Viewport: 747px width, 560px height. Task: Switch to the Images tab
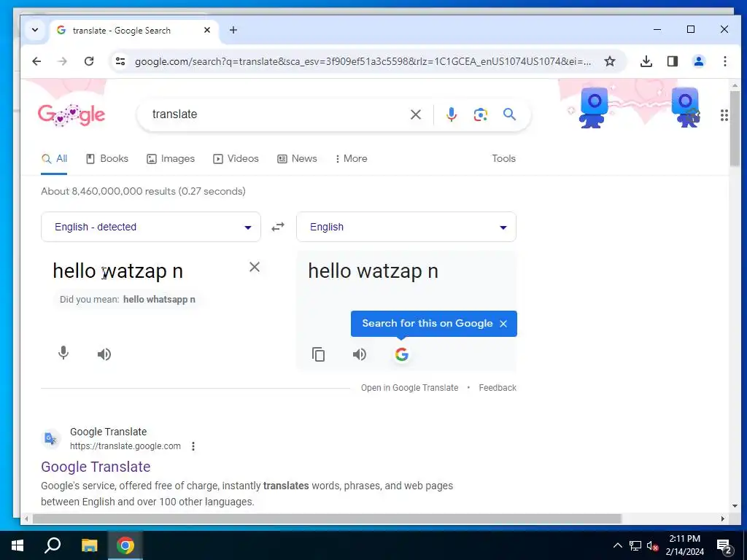point(171,158)
